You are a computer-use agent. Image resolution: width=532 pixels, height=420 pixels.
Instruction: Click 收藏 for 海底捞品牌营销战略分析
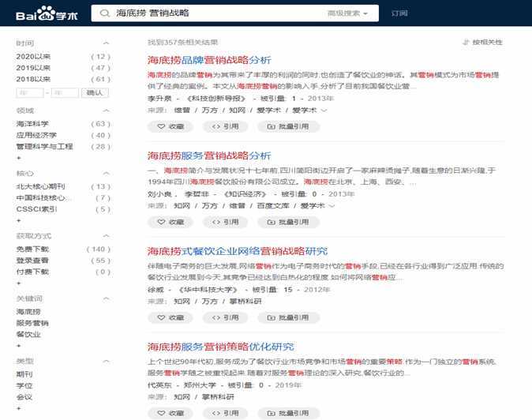[170, 126]
